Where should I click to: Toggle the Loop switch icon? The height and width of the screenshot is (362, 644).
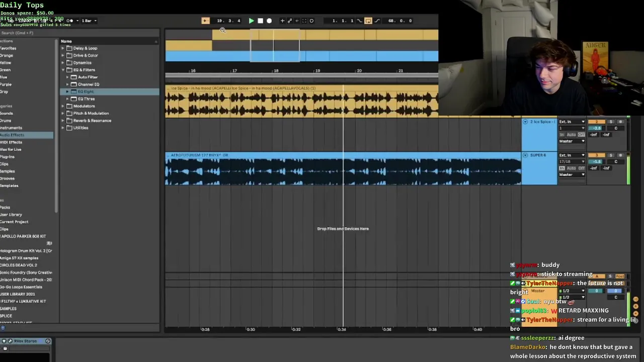click(368, 21)
